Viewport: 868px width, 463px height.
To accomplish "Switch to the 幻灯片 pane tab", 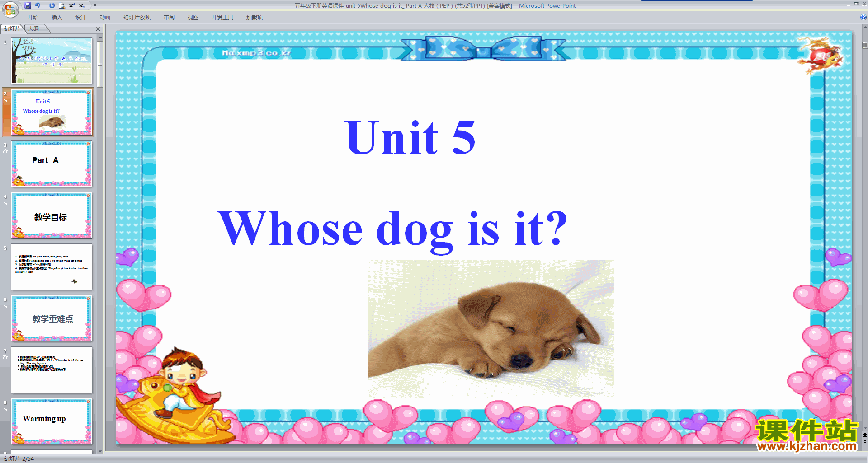I will [12, 29].
